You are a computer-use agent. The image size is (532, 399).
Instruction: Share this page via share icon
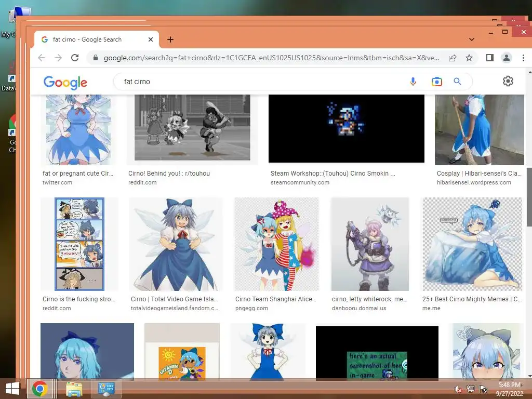click(453, 58)
